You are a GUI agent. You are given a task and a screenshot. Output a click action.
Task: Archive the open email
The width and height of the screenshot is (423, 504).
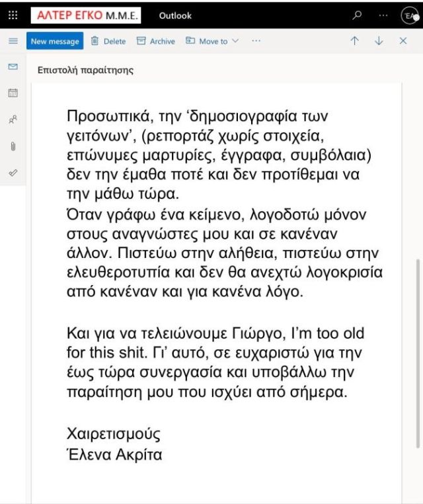click(x=155, y=41)
